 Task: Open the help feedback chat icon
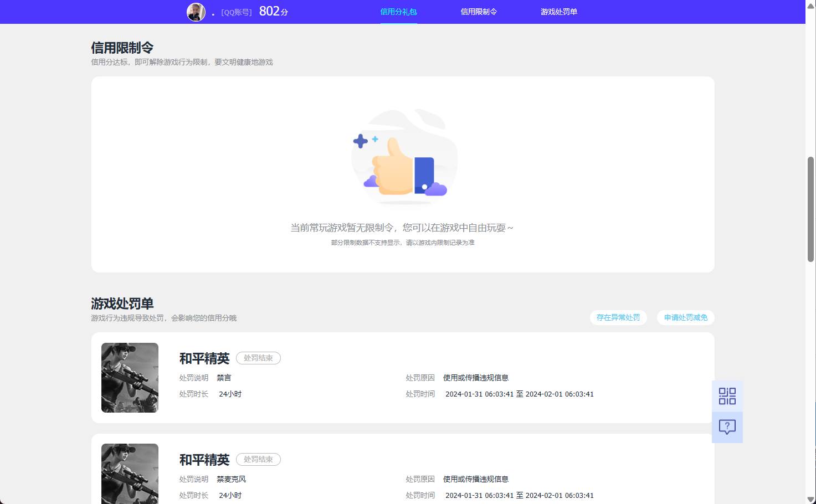(727, 427)
